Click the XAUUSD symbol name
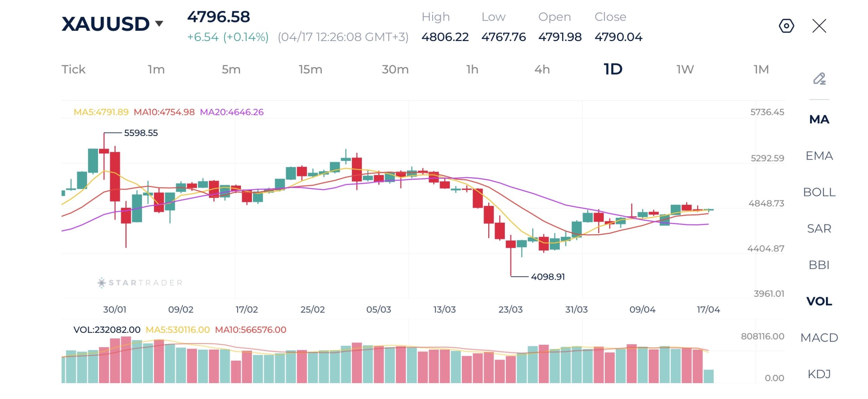 coord(105,24)
